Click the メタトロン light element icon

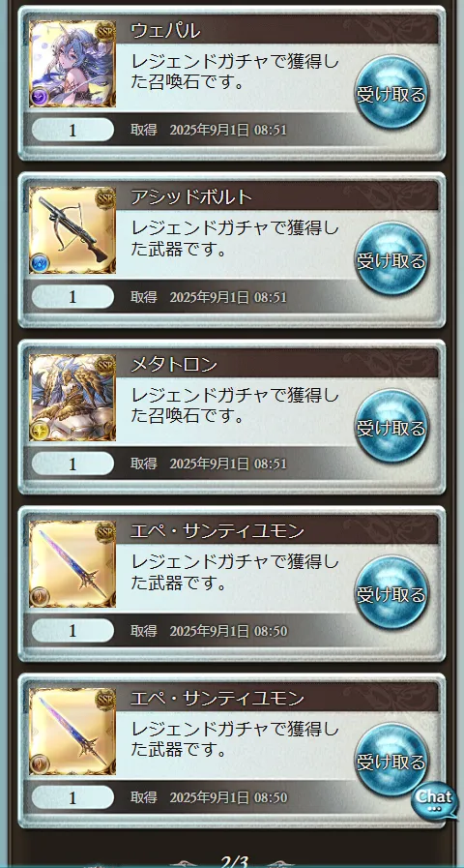tap(40, 430)
